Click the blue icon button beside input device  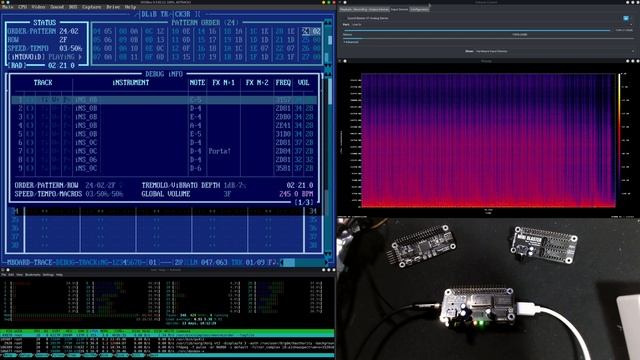click(626, 18)
